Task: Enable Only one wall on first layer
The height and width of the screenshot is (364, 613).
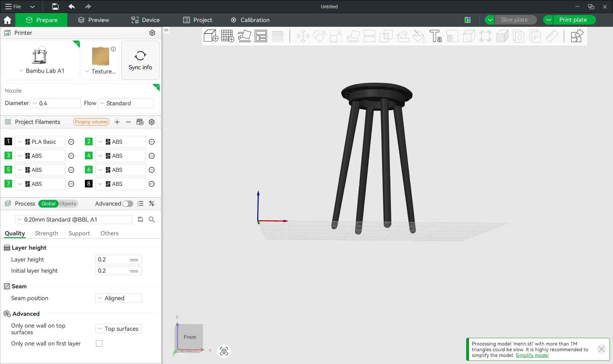Action: pyautogui.click(x=99, y=344)
